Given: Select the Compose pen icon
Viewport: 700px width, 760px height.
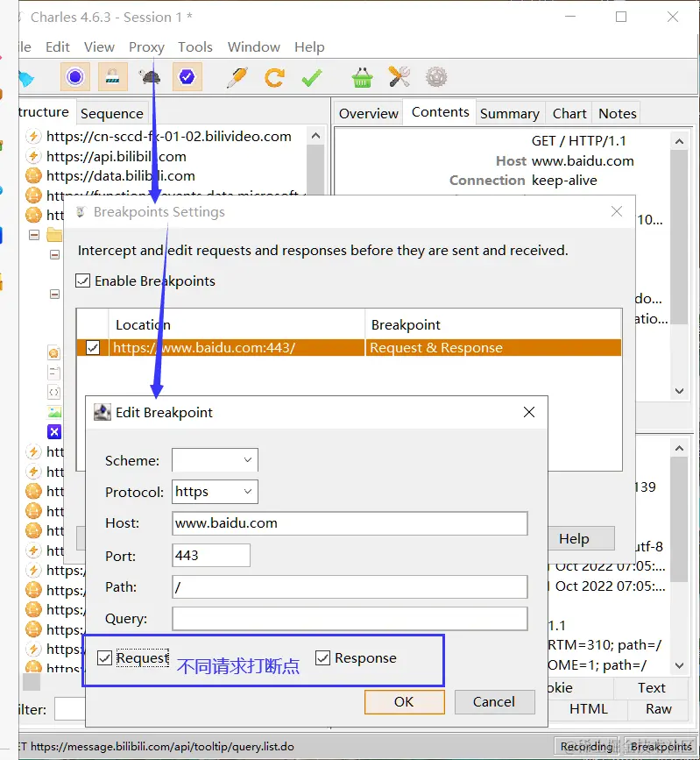Looking at the screenshot, I should pos(237,76).
